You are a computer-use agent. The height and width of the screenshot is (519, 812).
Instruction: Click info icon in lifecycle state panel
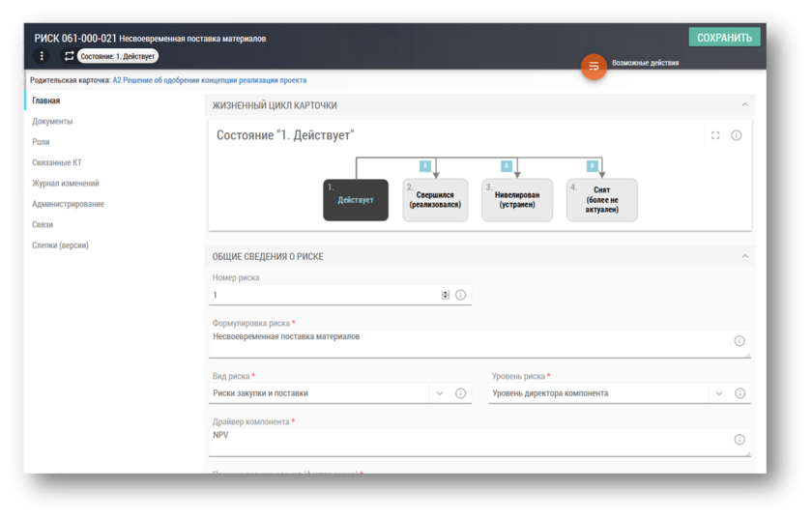737,136
